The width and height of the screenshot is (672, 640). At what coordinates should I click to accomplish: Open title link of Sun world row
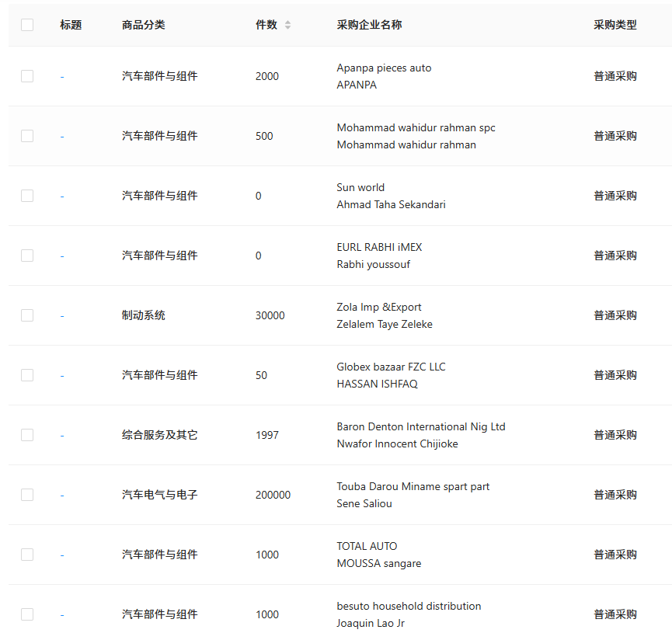[62, 197]
